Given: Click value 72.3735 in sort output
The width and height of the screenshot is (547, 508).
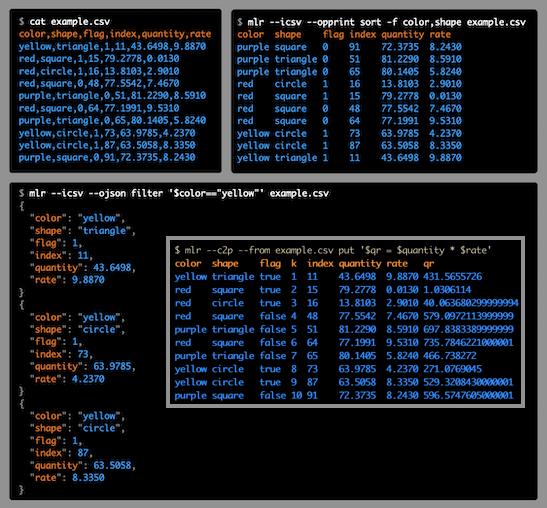Looking at the screenshot, I should click(400, 47).
